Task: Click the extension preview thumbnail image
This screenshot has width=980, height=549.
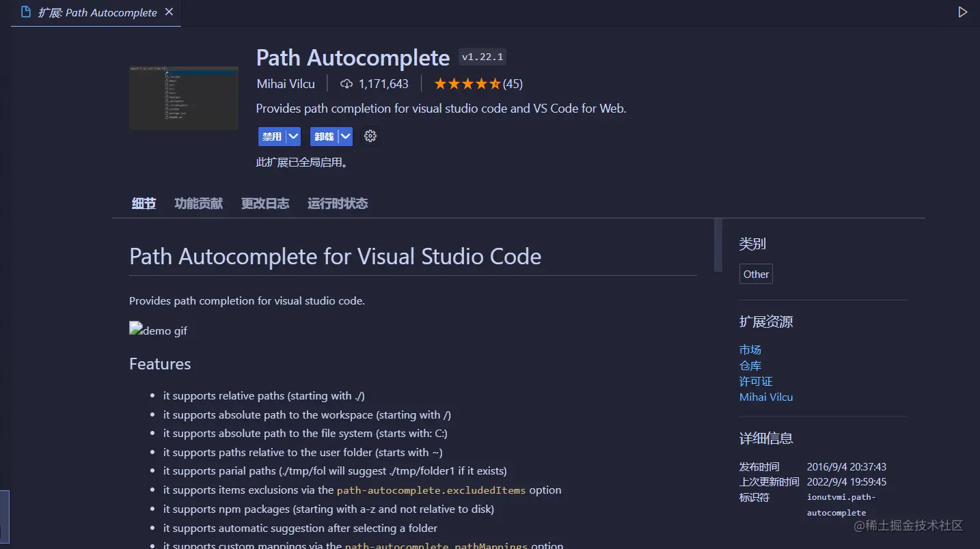Action: tap(184, 98)
